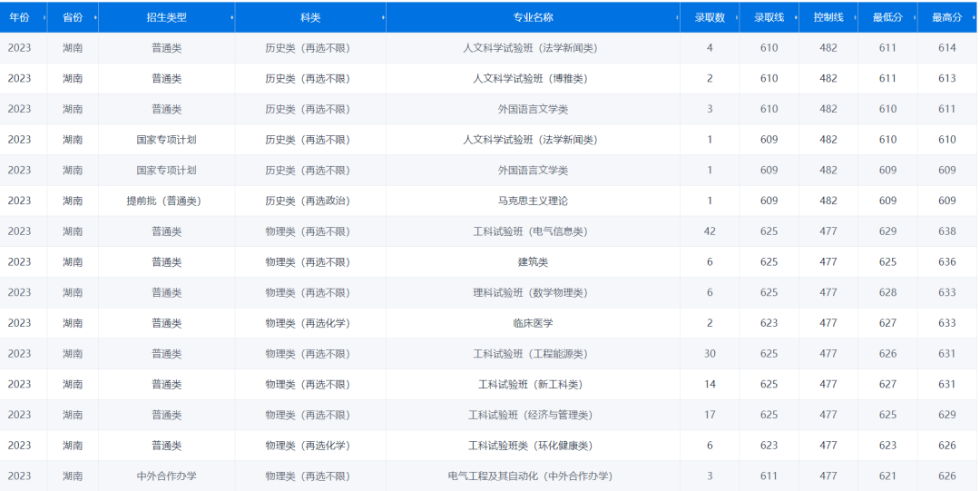Select the 提前批（普通类） enrollment type cell
Screen dimensions: 980x491
click(x=166, y=201)
